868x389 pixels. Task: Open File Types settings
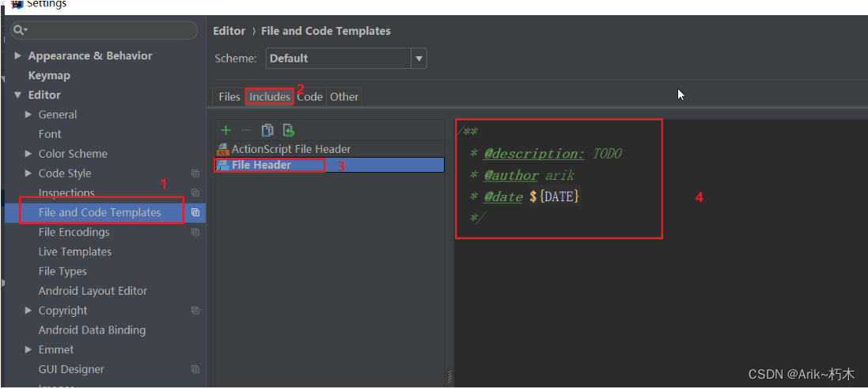[x=63, y=272]
